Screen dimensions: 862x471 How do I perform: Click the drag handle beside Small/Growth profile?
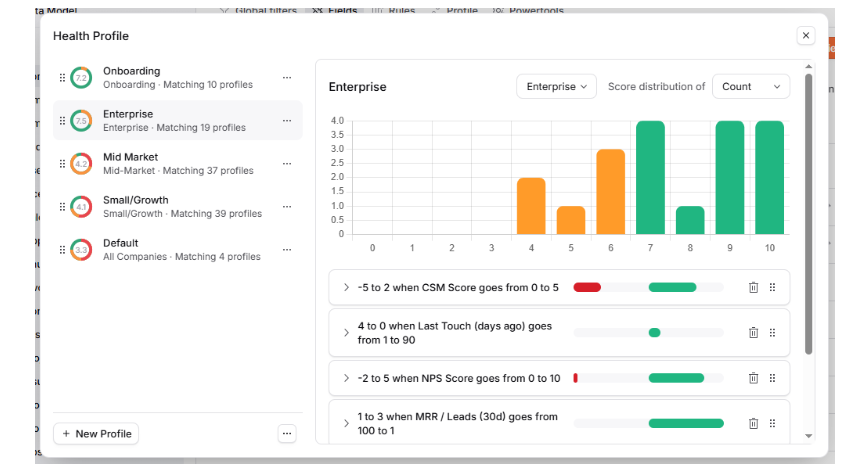coord(62,207)
